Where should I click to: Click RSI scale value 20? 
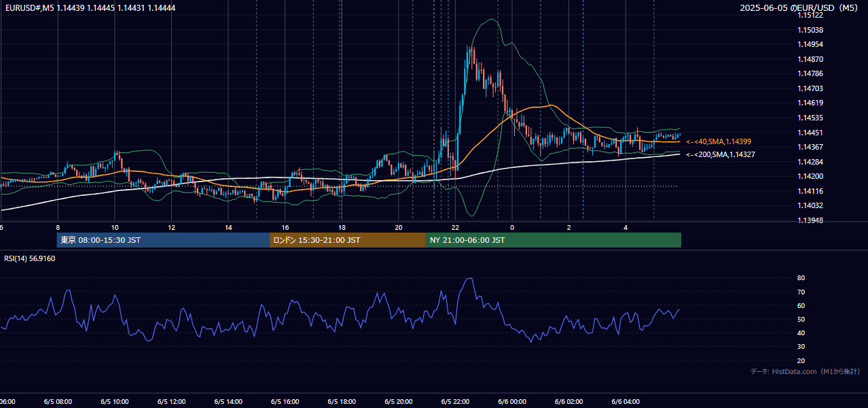(801, 360)
